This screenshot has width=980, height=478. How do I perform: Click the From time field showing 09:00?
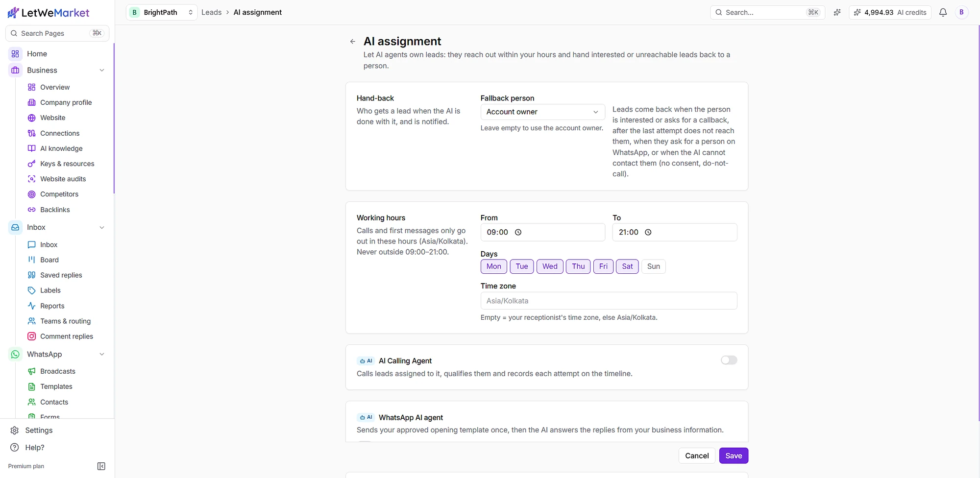(x=542, y=232)
